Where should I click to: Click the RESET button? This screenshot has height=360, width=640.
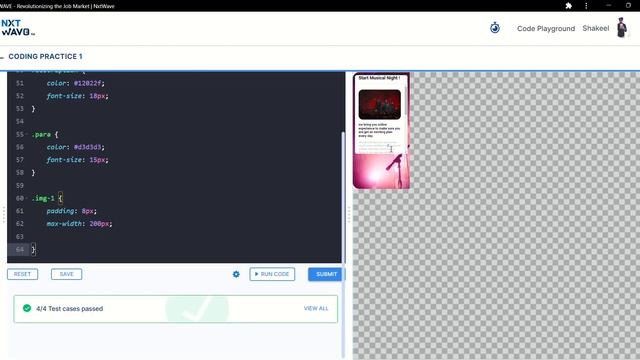pyautogui.click(x=22, y=274)
